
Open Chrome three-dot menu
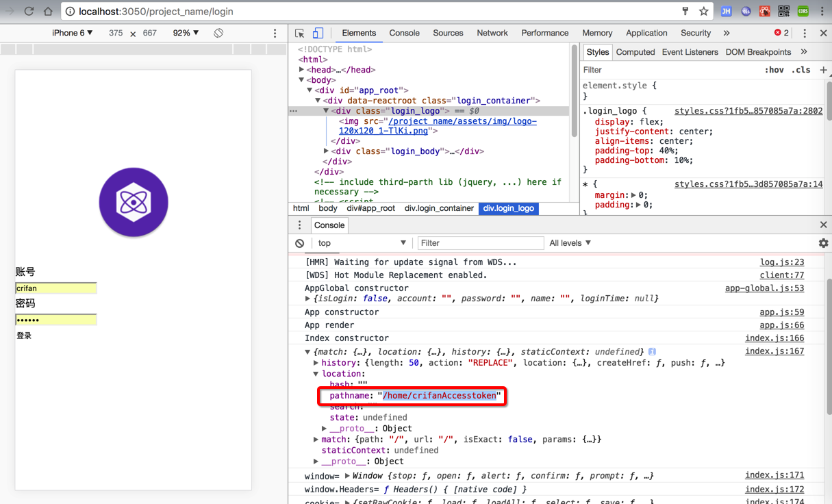(x=822, y=11)
